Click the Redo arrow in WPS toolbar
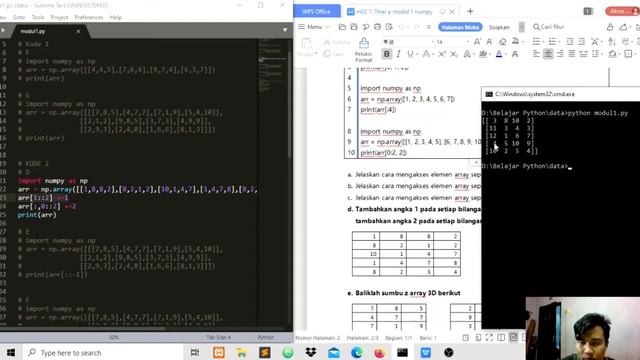 tap(416, 27)
